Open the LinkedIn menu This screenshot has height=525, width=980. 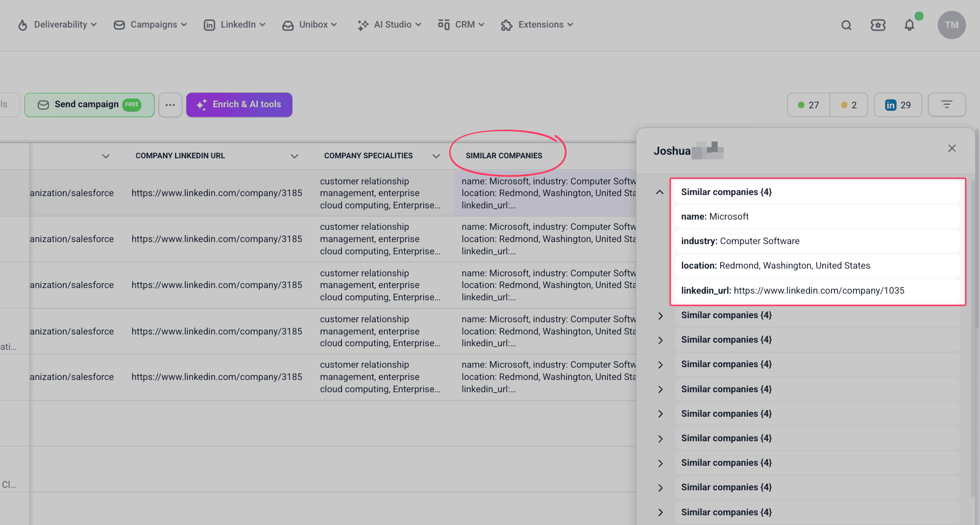(x=234, y=25)
